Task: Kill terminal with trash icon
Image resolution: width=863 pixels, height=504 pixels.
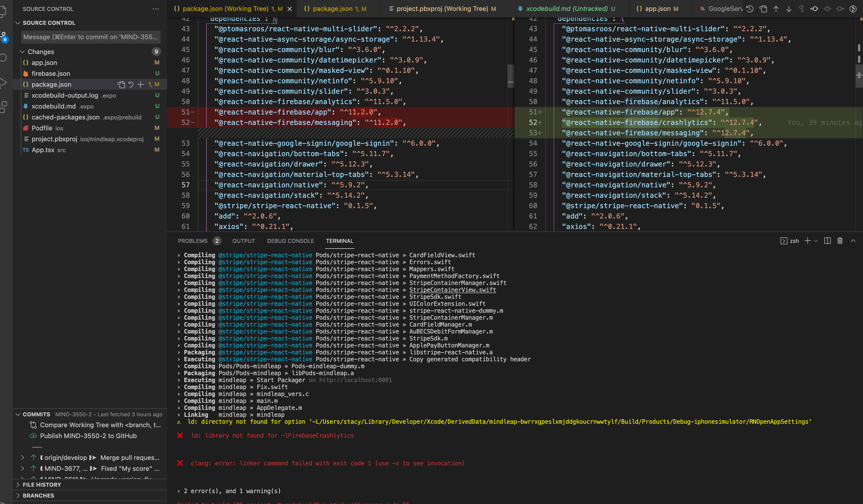Action: click(x=840, y=241)
